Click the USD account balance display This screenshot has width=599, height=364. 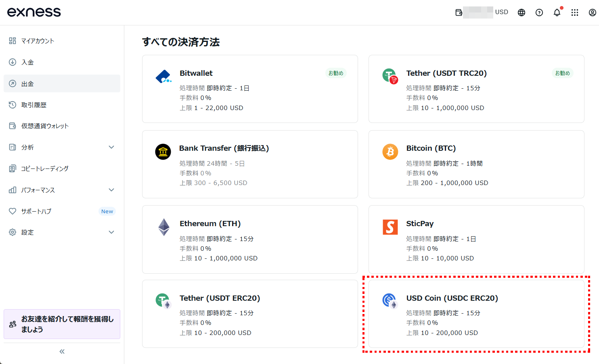pos(480,12)
